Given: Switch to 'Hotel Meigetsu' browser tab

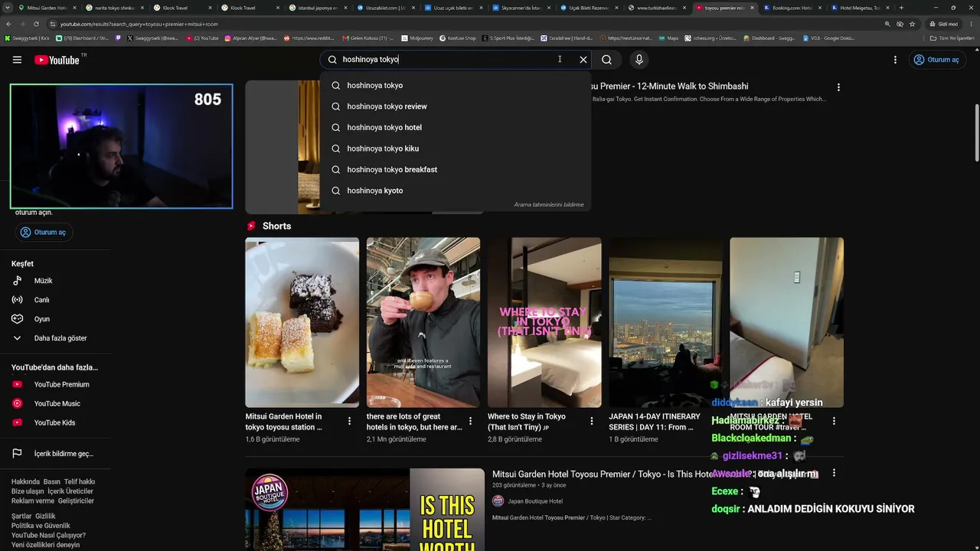Looking at the screenshot, I should click(x=859, y=8).
